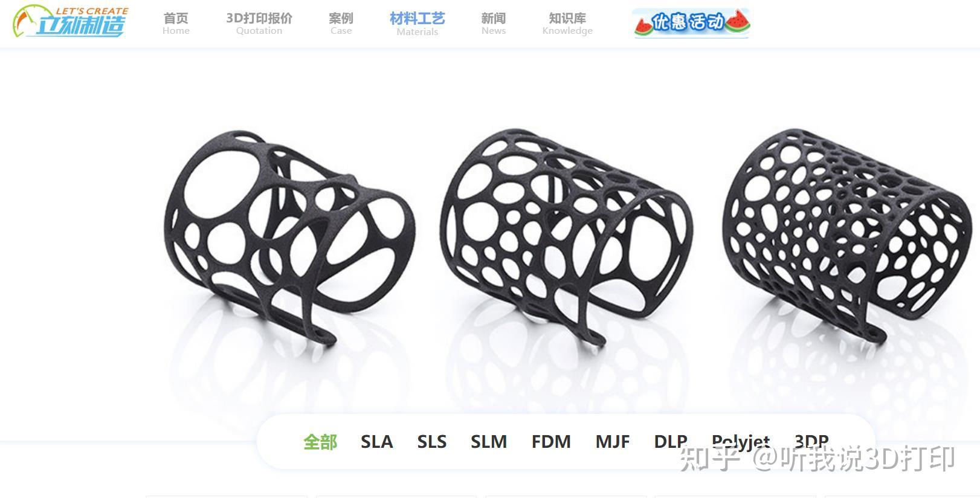The width and height of the screenshot is (980, 498).
Task: Open the 首页 Home menu item
Action: pos(176,24)
